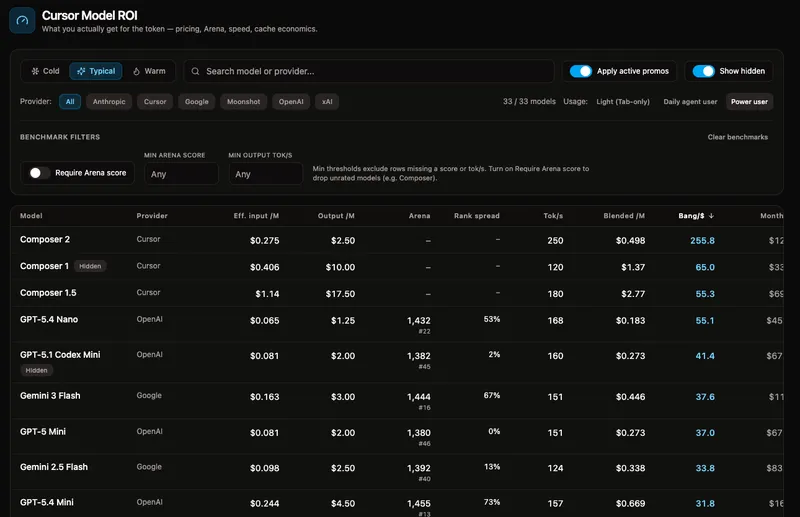Click Blended price $0.498
This screenshot has width=800, height=517.
[630, 240]
